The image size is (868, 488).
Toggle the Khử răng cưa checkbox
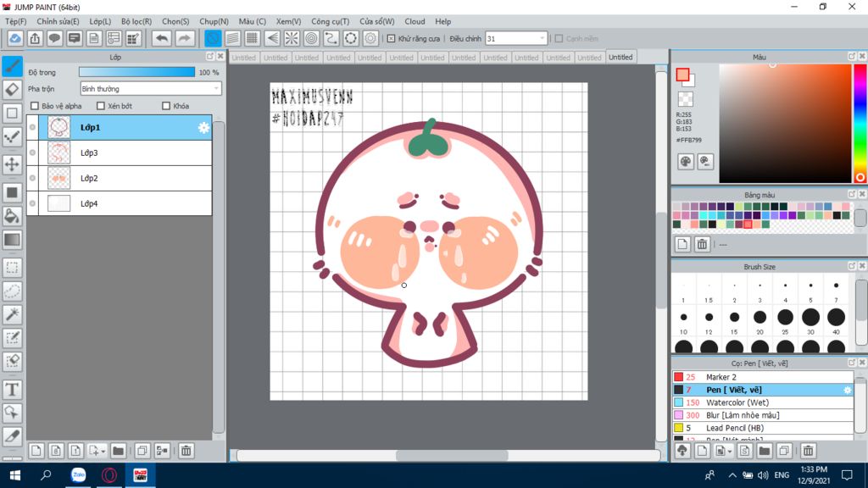(x=391, y=39)
